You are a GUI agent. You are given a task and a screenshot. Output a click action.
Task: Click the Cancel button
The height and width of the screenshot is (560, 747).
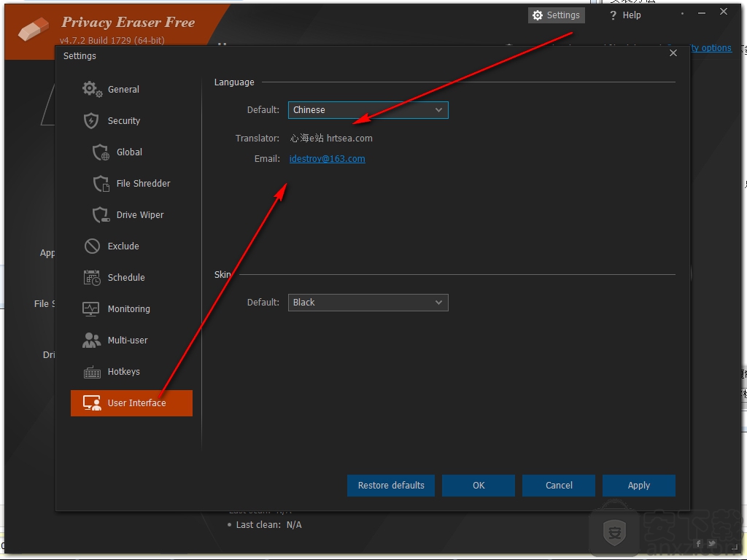[x=558, y=485]
